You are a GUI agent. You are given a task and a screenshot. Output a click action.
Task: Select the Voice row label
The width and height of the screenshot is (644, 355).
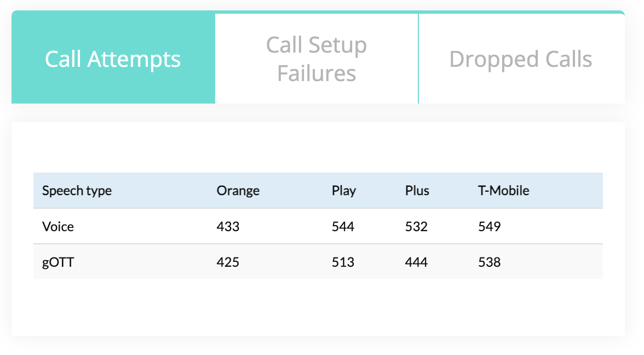click(x=58, y=226)
